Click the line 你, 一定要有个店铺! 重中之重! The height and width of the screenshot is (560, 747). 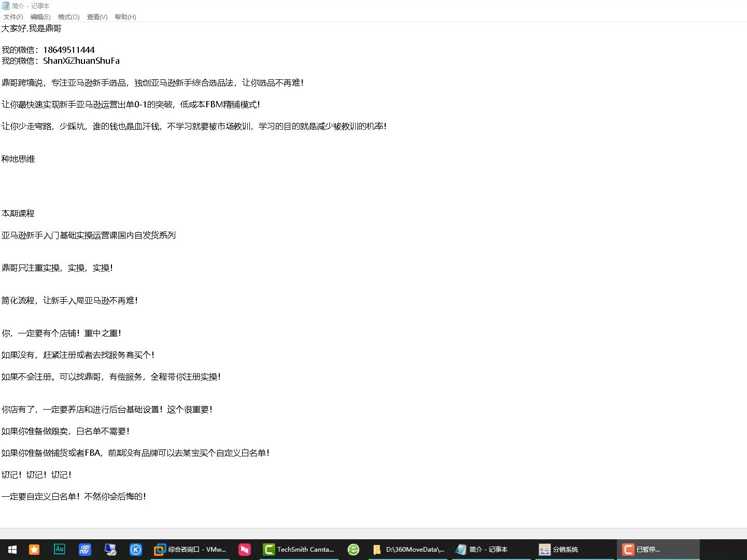(x=61, y=333)
